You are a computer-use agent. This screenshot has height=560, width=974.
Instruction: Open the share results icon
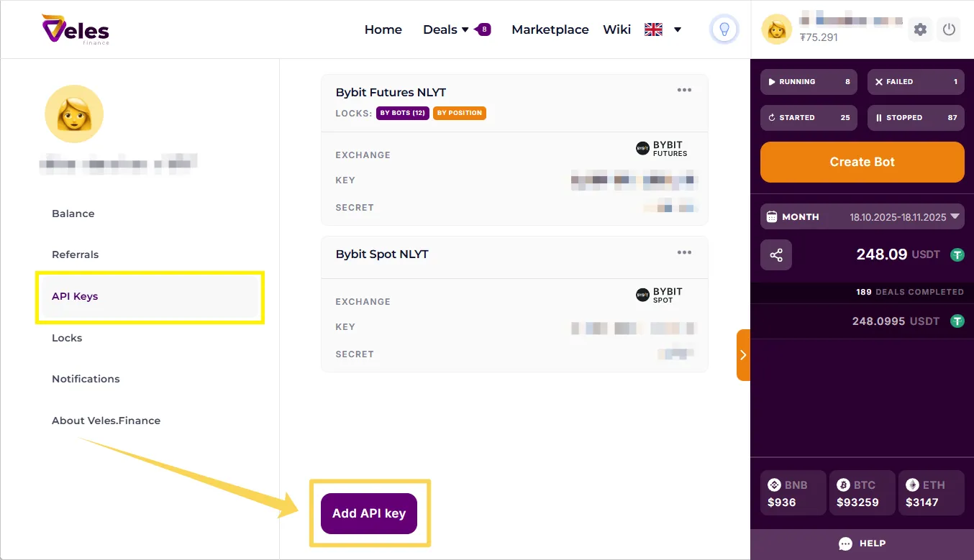[775, 254]
